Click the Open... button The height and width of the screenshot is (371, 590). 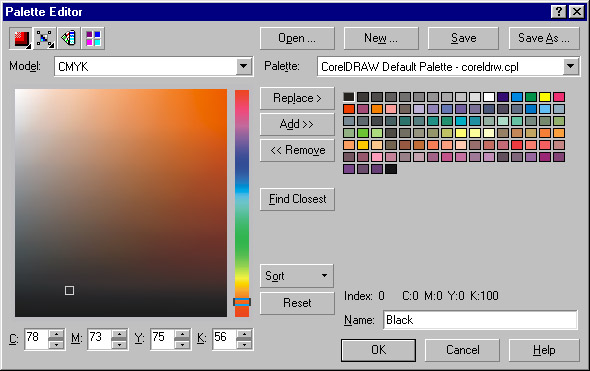[x=297, y=38]
